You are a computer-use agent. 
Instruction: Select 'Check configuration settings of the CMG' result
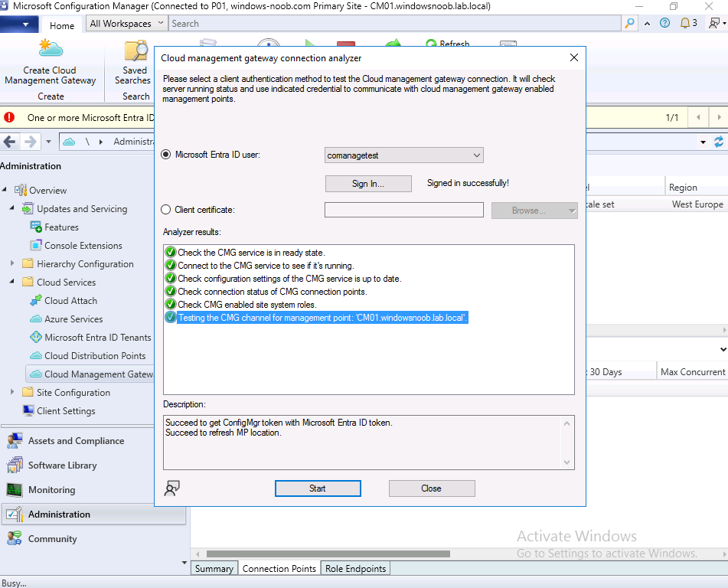(289, 278)
